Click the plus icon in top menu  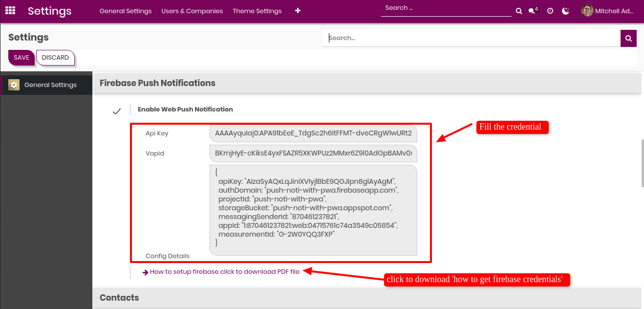coord(298,11)
